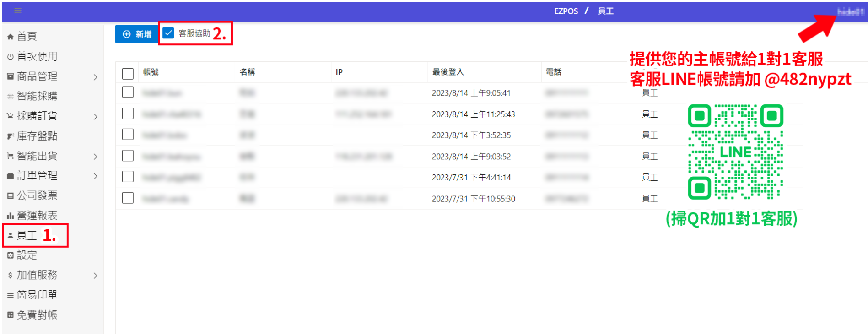The height and width of the screenshot is (336, 868).
Task: Click the invoice icon beside 公司發票
Action: [10, 196]
